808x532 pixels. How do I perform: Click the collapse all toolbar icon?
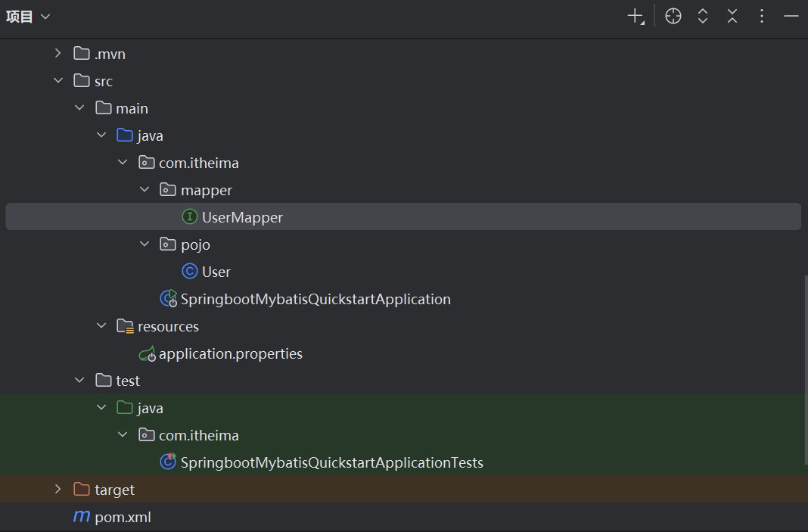[x=732, y=16]
